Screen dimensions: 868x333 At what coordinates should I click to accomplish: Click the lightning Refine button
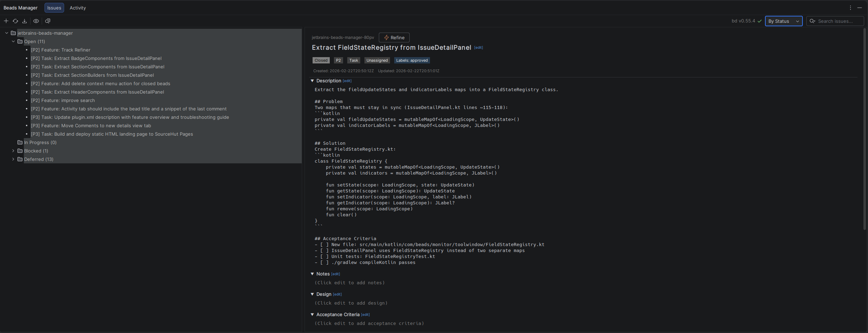coord(394,38)
